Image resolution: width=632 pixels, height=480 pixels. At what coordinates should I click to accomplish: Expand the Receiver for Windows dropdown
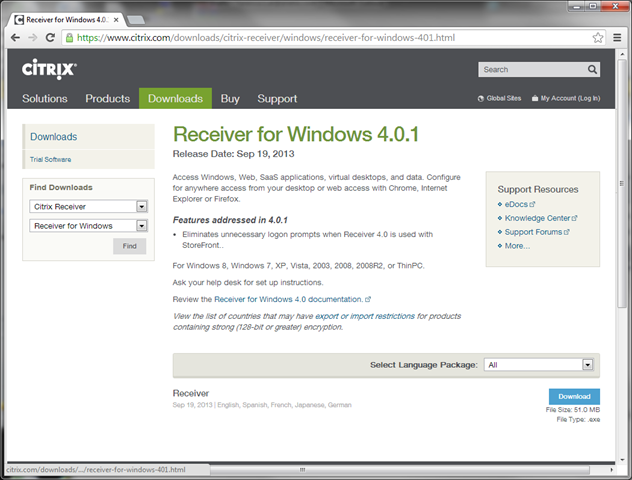141,226
